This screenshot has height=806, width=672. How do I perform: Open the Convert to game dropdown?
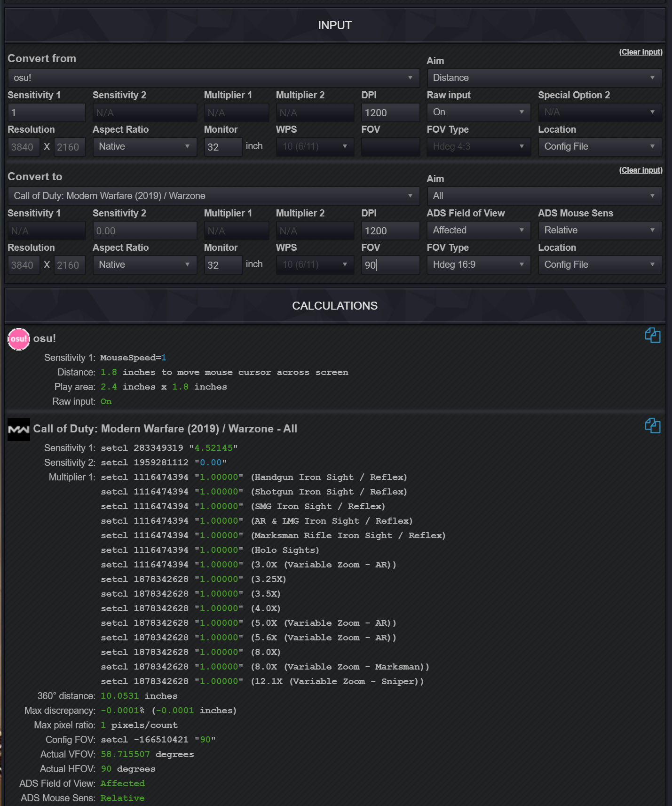pos(213,196)
